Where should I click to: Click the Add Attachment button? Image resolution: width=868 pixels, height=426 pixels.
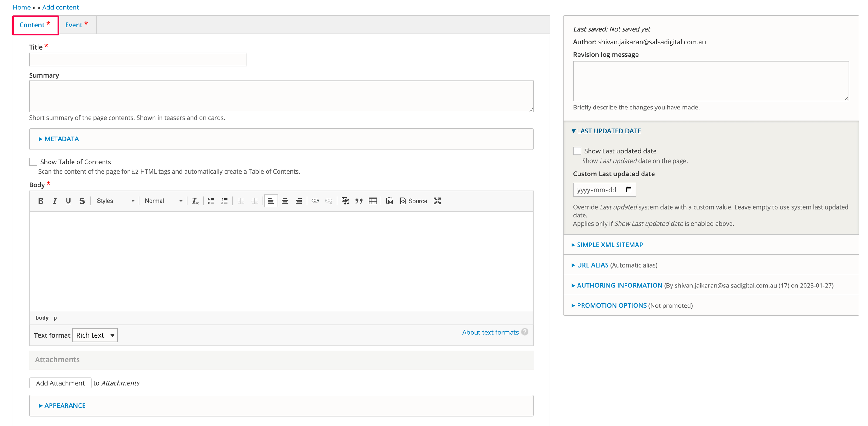point(60,383)
